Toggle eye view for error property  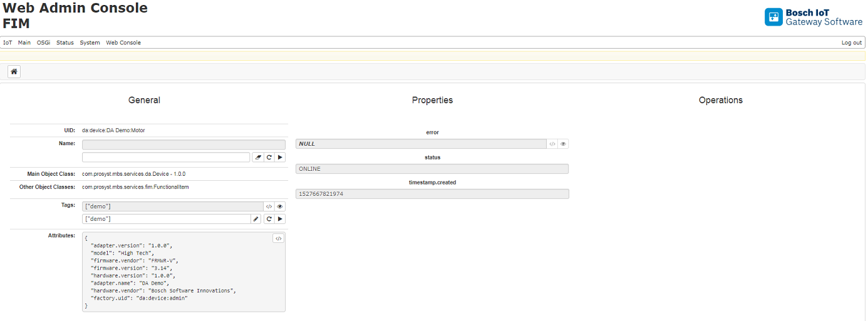click(564, 143)
